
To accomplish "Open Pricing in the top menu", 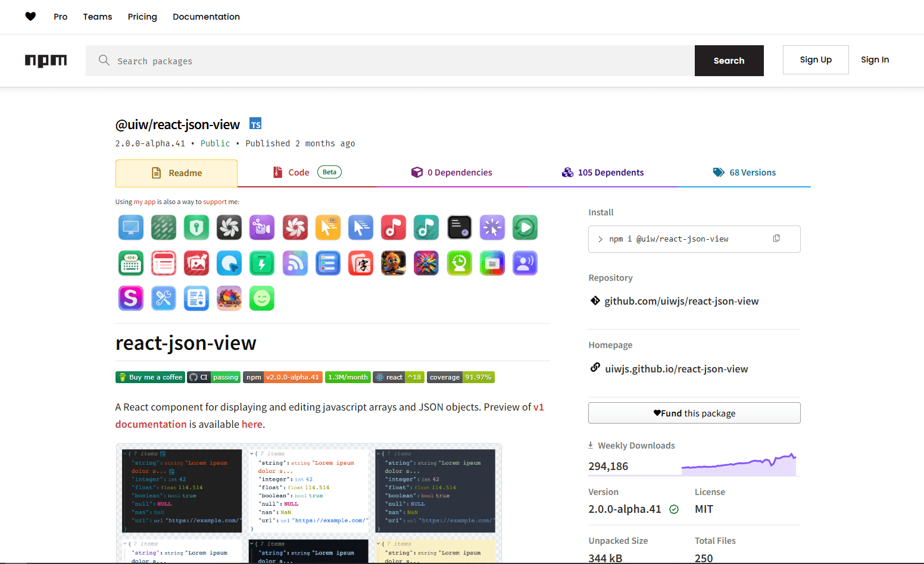I will click(x=142, y=17).
